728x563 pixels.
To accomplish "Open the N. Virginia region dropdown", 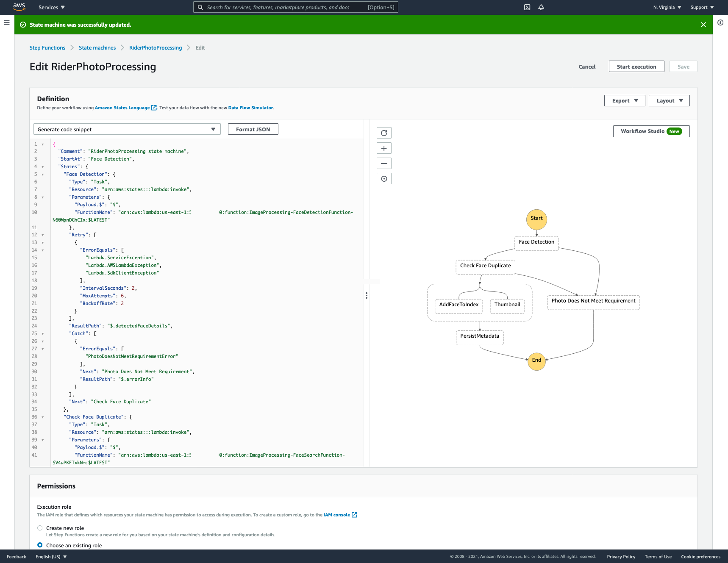I will click(667, 7).
